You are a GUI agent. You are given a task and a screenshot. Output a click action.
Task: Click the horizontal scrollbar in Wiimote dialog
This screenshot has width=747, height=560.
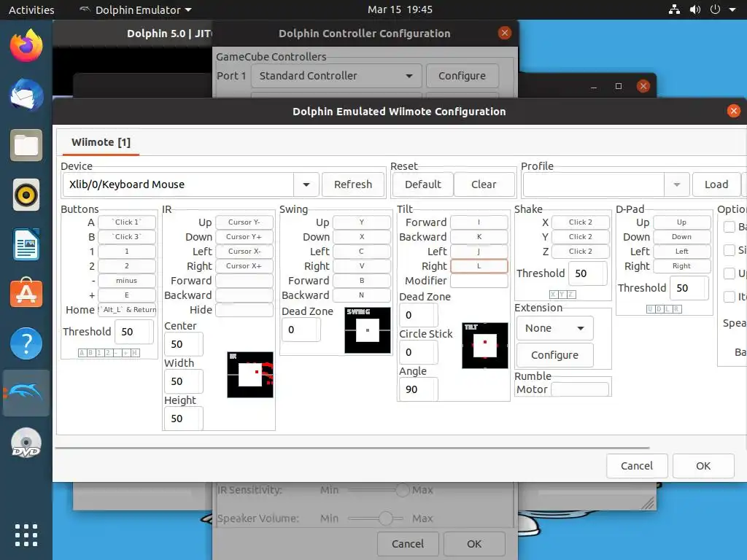tap(352, 448)
